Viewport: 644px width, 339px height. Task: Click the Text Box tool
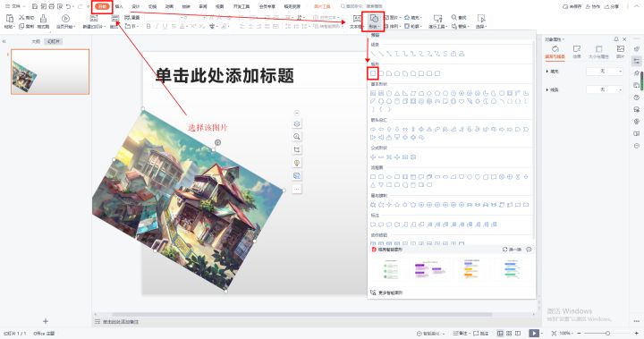coord(356,21)
